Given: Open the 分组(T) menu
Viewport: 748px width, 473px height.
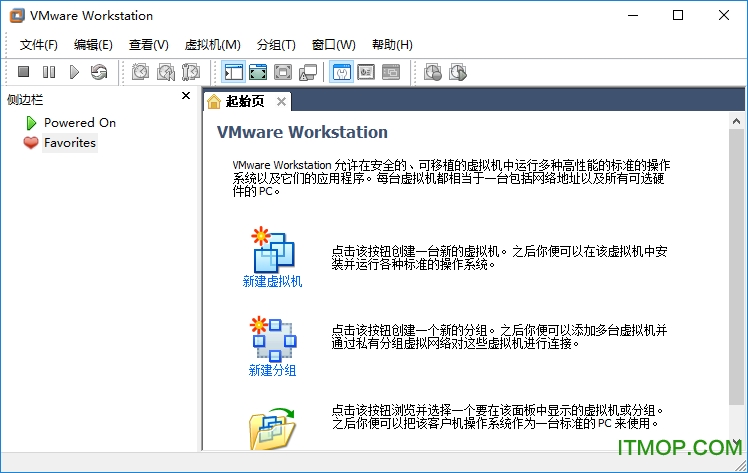Looking at the screenshot, I should (x=276, y=45).
